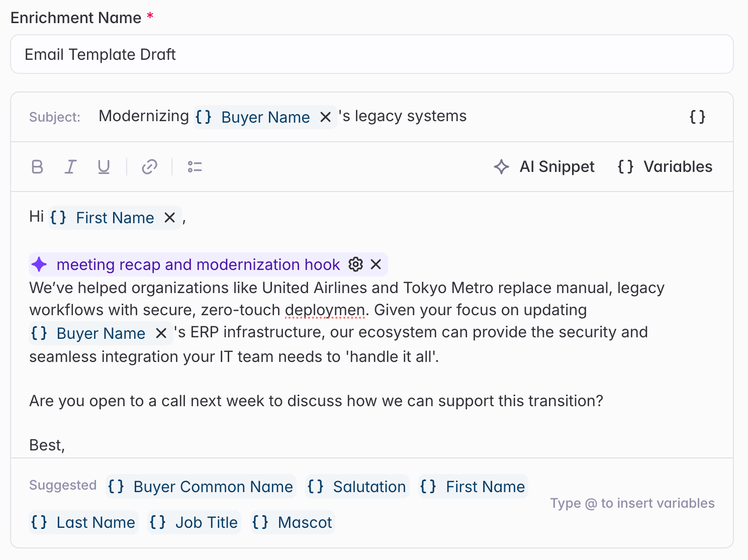Viewport: 748px width, 560px height.
Task: Remove First Name variable from greeting
Action: 169,218
